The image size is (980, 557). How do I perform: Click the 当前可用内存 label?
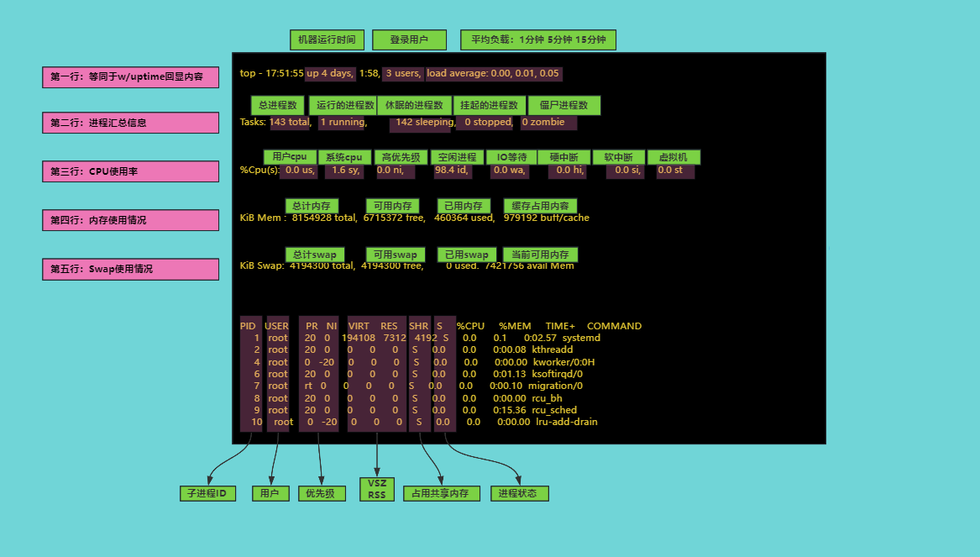point(541,255)
